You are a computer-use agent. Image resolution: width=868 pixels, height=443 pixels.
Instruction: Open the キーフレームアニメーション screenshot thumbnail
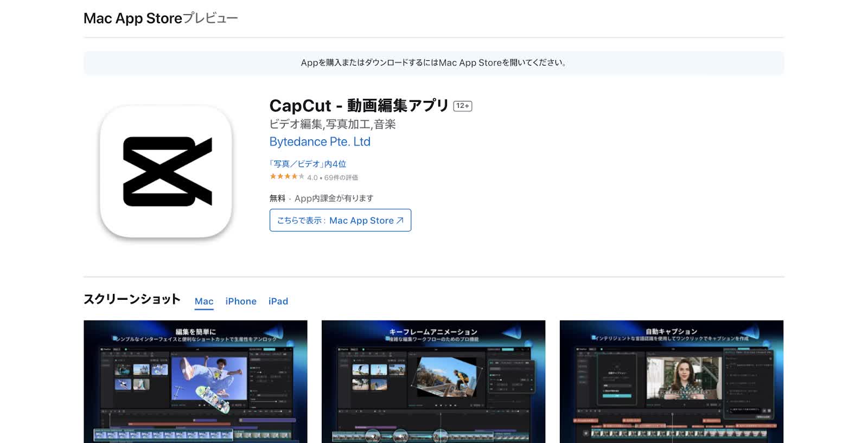click(x=433, y=382)
